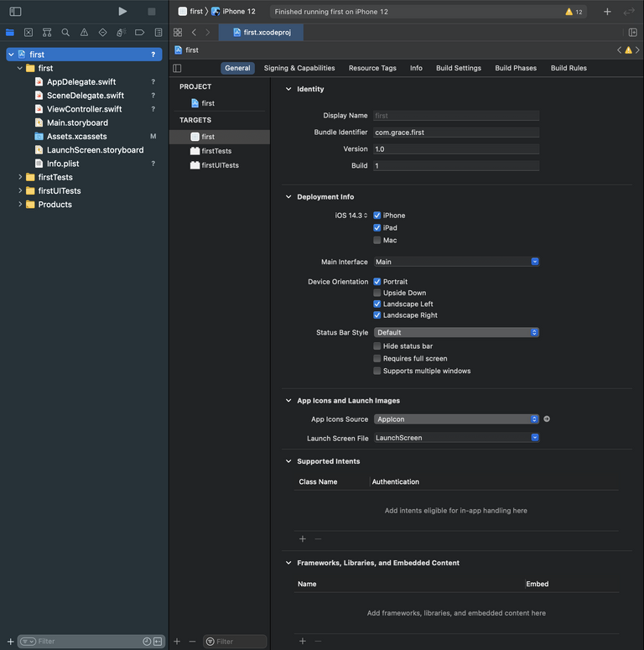Uncheck the iPad device checkbox

pos(377,227)
